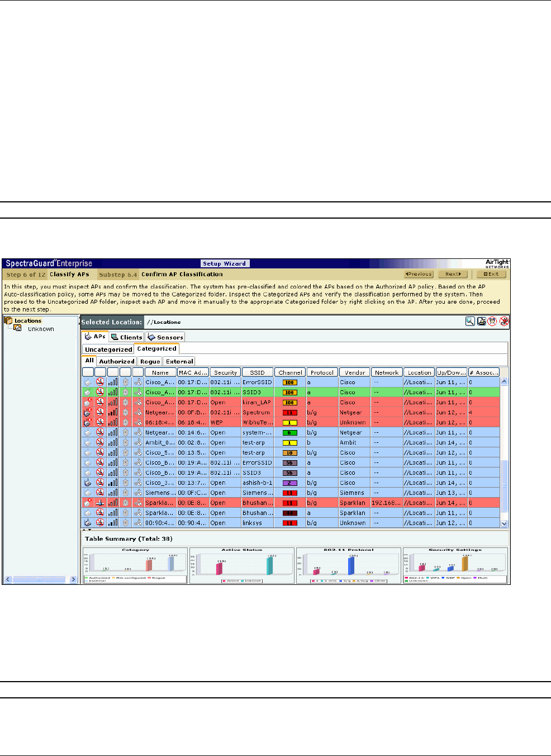Click AP icon in the Spectrum SSID row
Viewport: 551px width, 756px height.
coord(88,412)
